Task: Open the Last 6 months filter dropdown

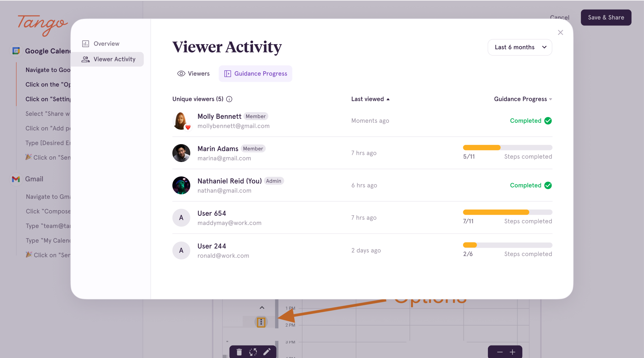Action: tap(520, 47)
